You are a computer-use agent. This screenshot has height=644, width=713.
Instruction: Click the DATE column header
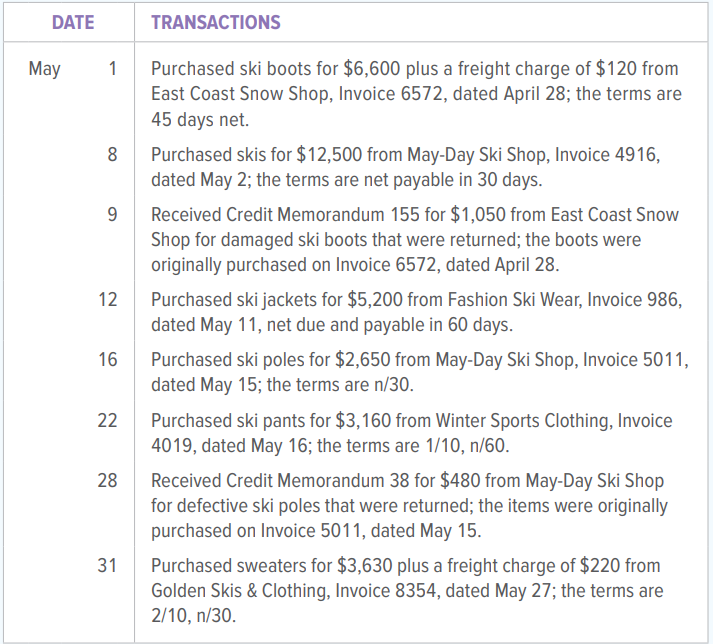pyautogui.click(x=73, y=22)
